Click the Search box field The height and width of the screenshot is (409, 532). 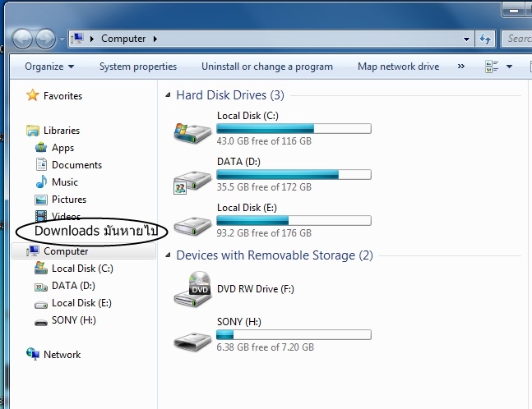coord(518,39)
